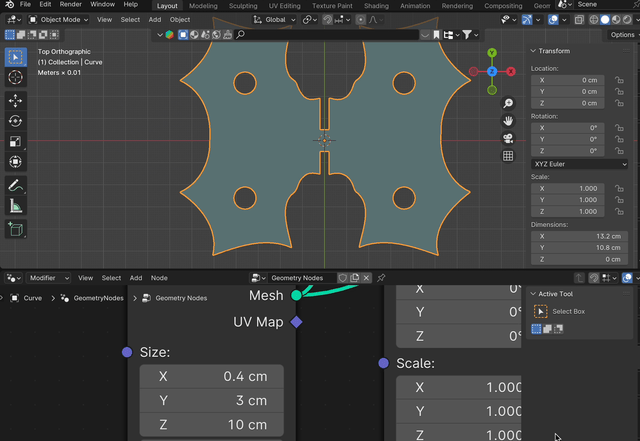640x441 pixels.
Task: Switch to the Modeling workspace tab
Action: (x=203, y=6)
